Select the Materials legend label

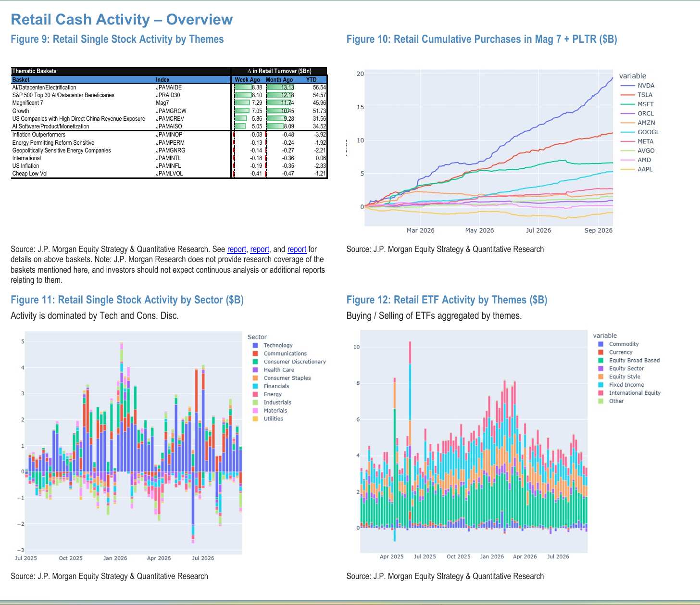[x=275, y=411]
